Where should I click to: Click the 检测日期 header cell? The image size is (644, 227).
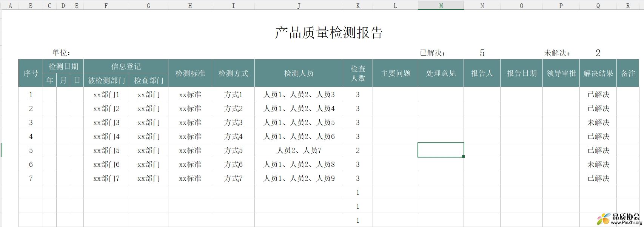coord(63,66)
